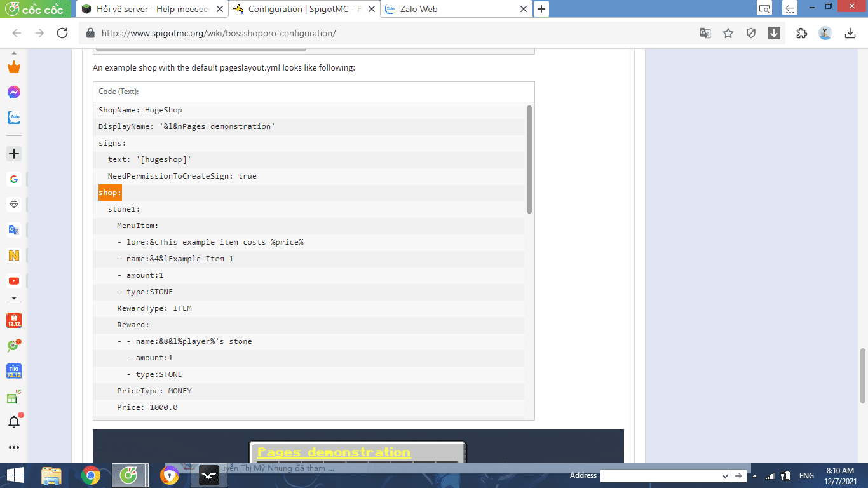Click the highlighted 'shop:' text

coord(110,193)
